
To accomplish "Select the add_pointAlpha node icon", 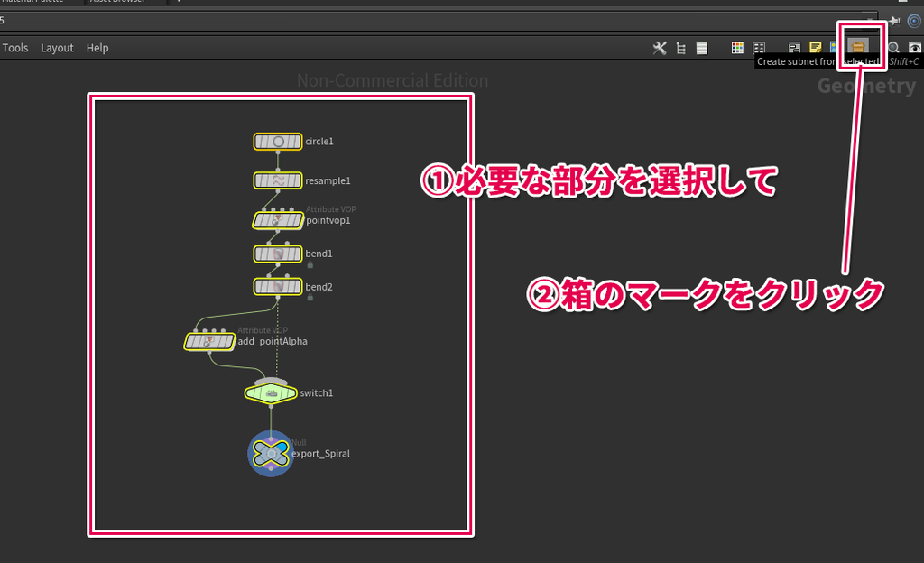I will point(209,342).
